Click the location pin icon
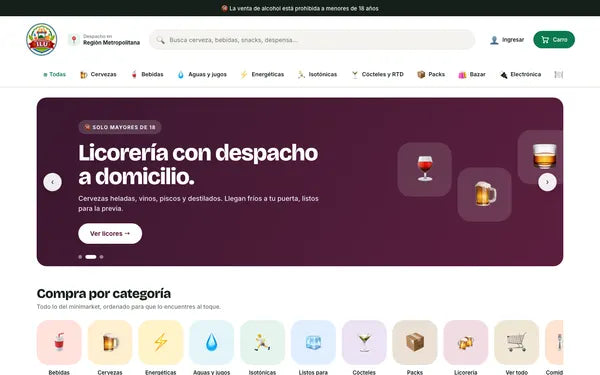The height and width of the screenshot is (375, 600). pos(74,39)
